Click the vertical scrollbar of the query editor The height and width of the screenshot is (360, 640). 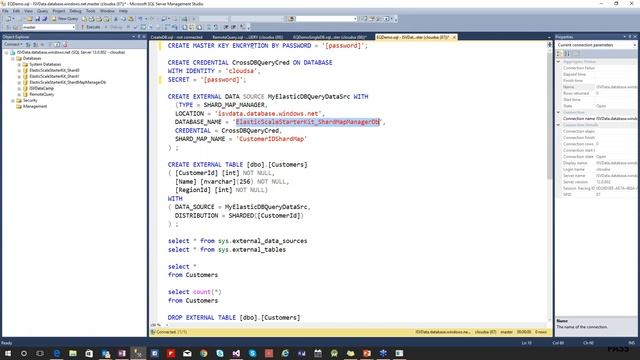point(549,116)
